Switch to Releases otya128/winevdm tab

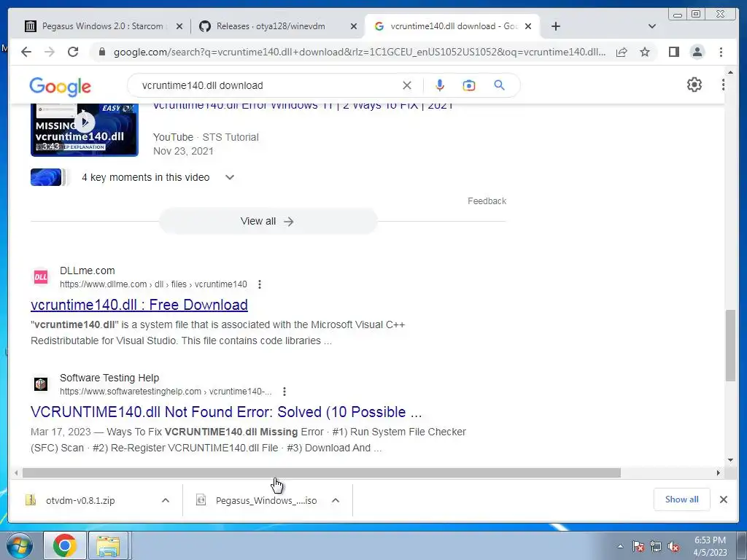point(278,26)
